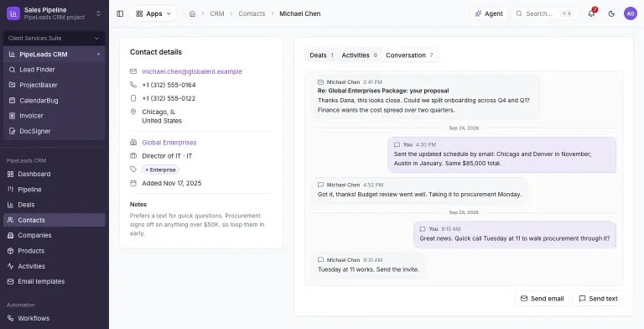644x329 pixels.
Task: Switch to the Conversation tab
Action: pyautogui.click(x=409, y=55)
